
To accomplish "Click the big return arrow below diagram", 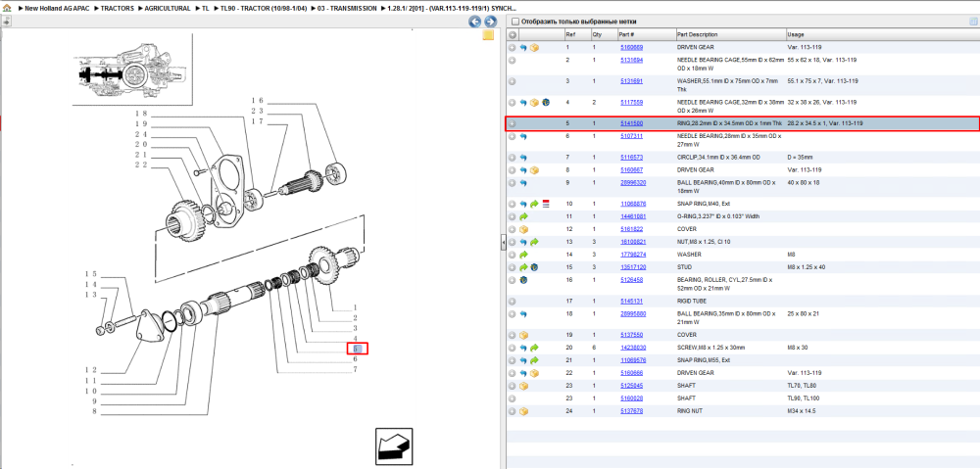I will pos(394,446).
